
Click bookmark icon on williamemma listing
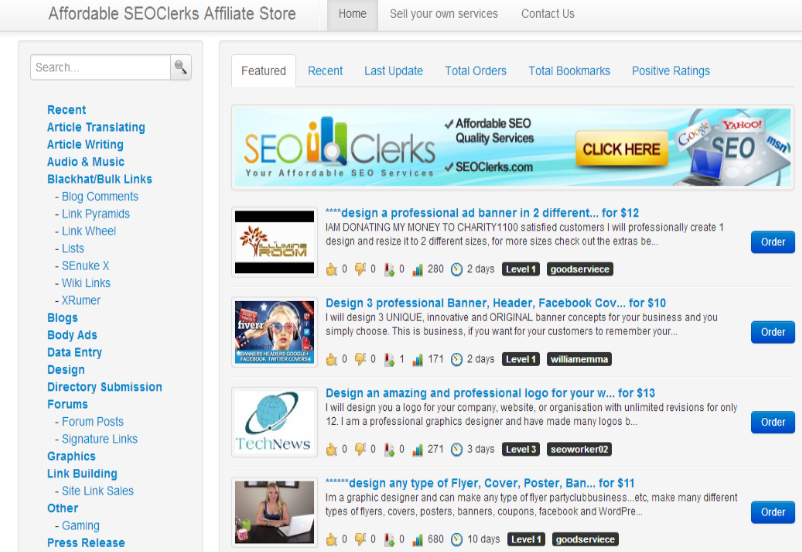(x=389, y=359)
